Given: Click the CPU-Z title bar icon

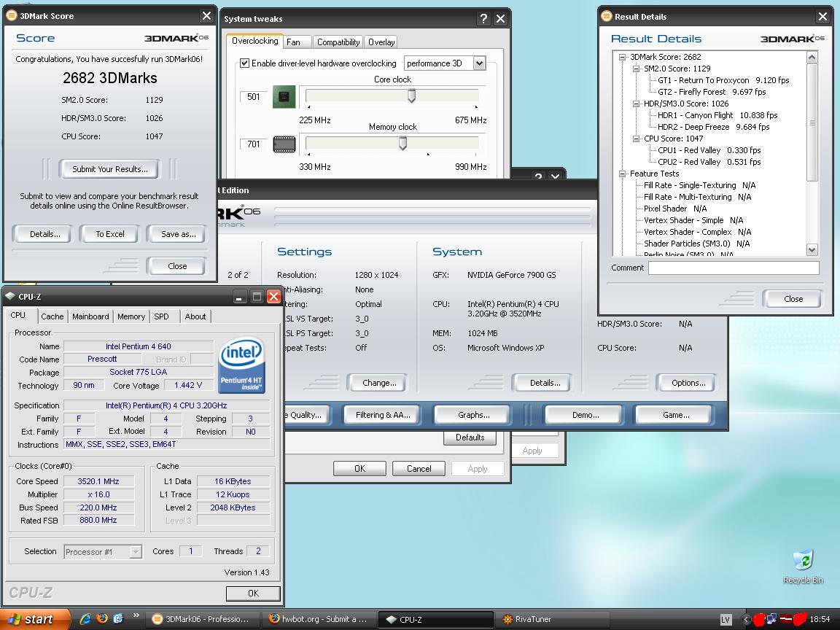Looking at the screenshot, I should point(10,296).
